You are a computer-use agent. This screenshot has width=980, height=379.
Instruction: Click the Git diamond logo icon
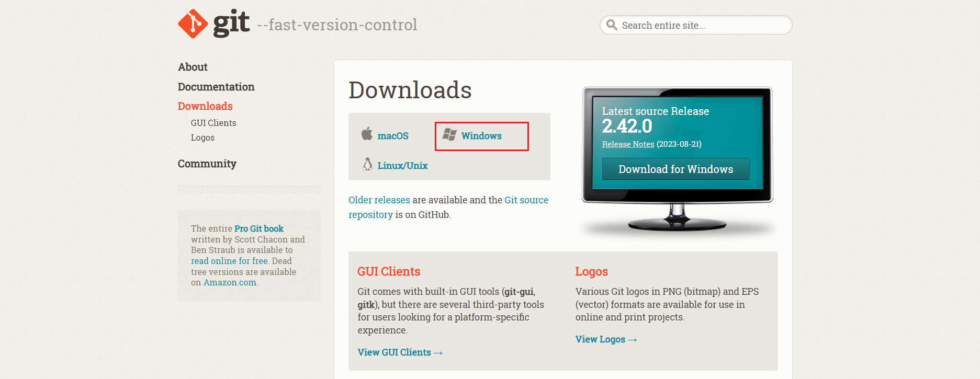coord(193,24)
